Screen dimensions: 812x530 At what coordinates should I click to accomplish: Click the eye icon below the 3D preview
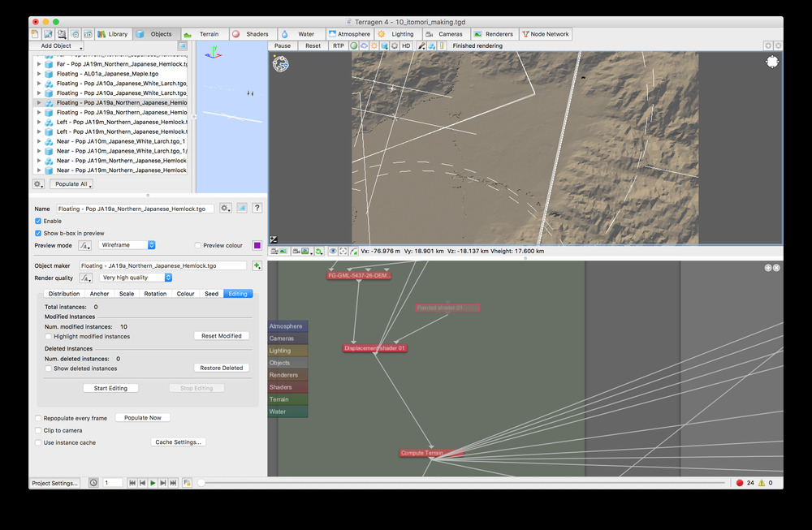pyautogui.click(x=333, y=251)
